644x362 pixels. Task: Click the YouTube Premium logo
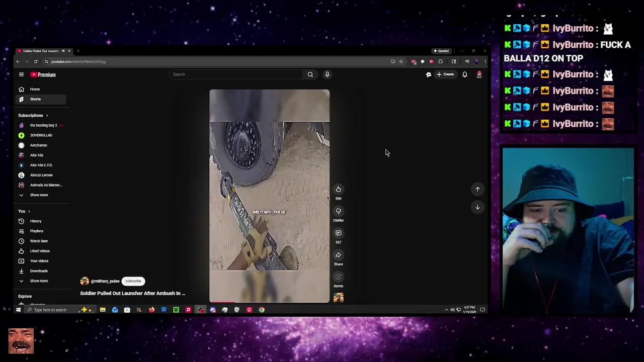pos(43,74)
